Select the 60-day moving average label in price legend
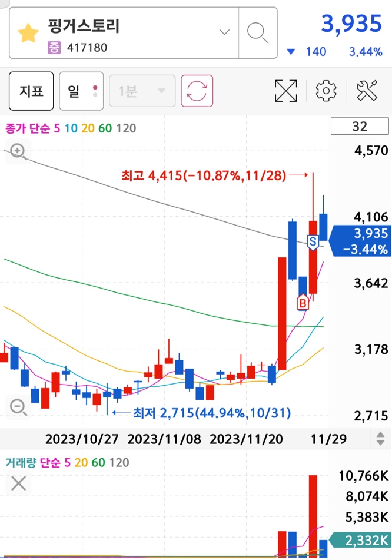This screenshot has height=560, width=392. 105,128
